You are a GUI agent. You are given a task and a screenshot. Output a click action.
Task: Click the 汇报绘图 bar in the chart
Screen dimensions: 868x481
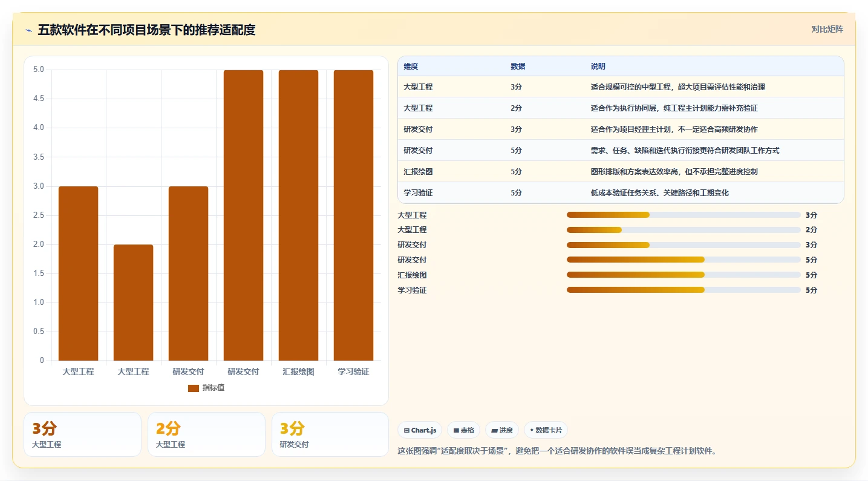click(298, 215)
